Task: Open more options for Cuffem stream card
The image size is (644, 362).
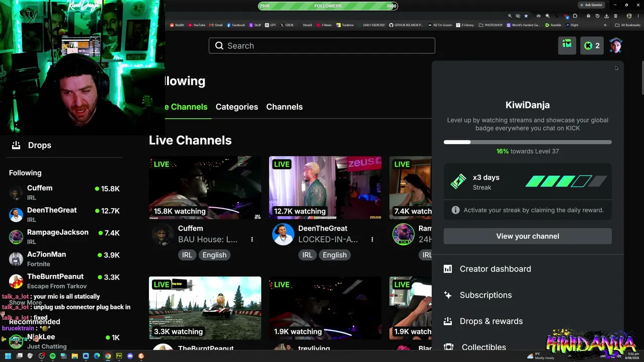Action: pos(252,239)
